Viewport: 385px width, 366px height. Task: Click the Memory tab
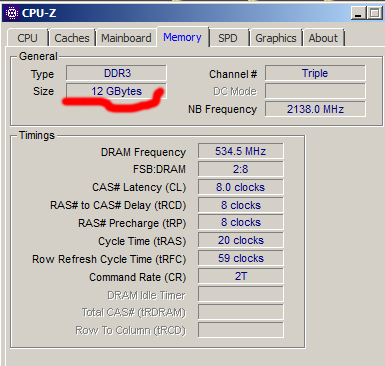182,37
